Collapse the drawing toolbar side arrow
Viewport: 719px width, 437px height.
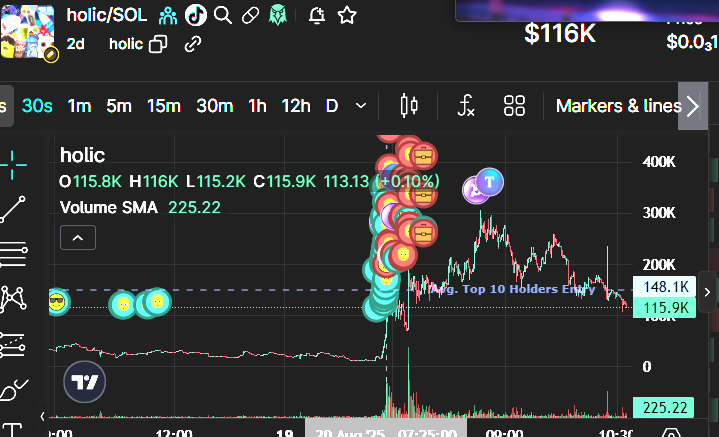[x=42, y=416]
